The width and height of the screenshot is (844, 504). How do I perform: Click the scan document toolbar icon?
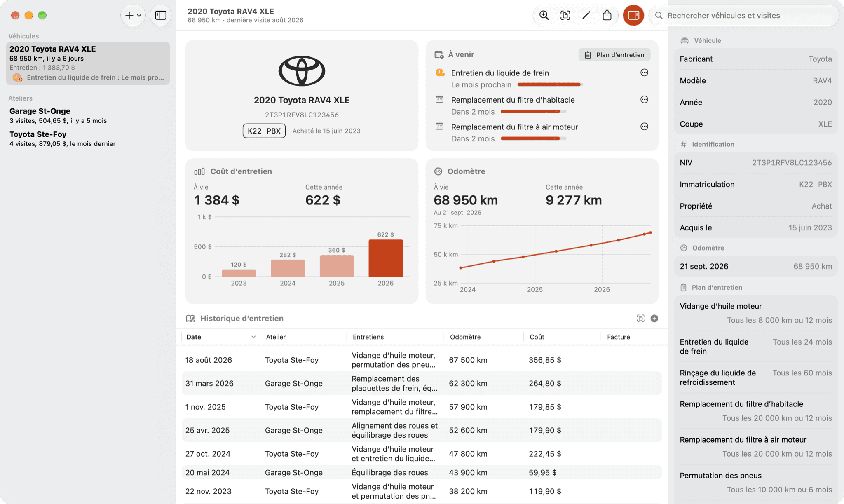[x=565, y=16]
